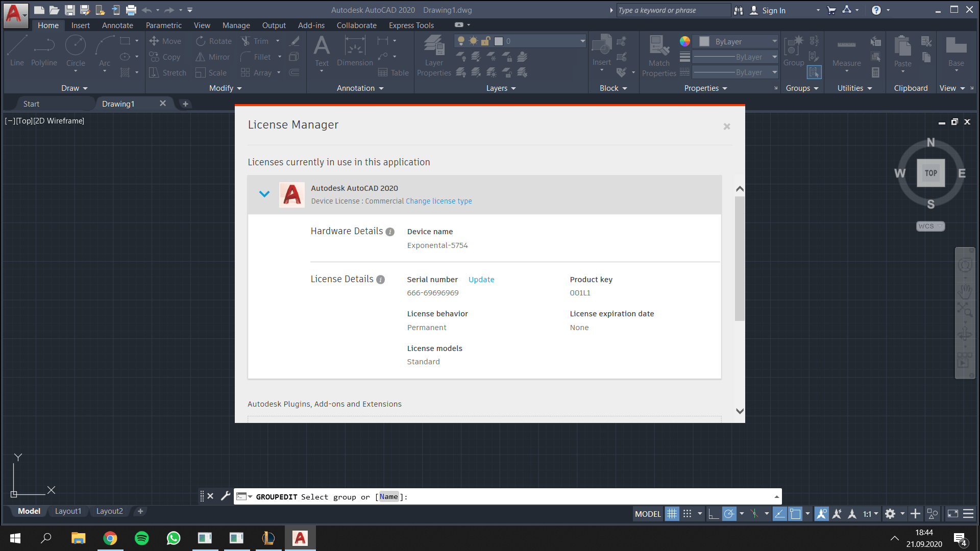
Task: Click the Copy tool in Modify panel
Action: point(164,57)
